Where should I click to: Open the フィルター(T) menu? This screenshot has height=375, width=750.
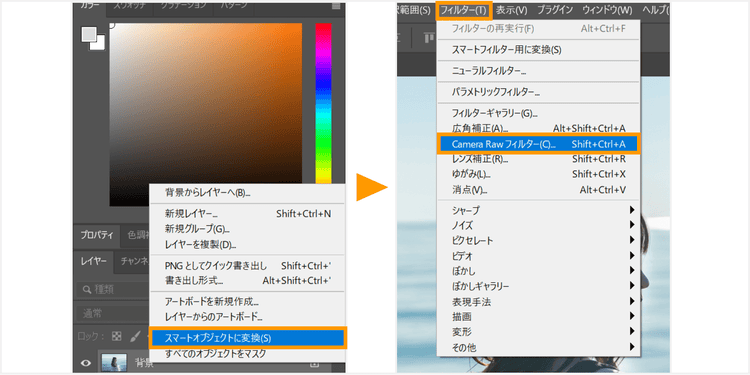463,10
